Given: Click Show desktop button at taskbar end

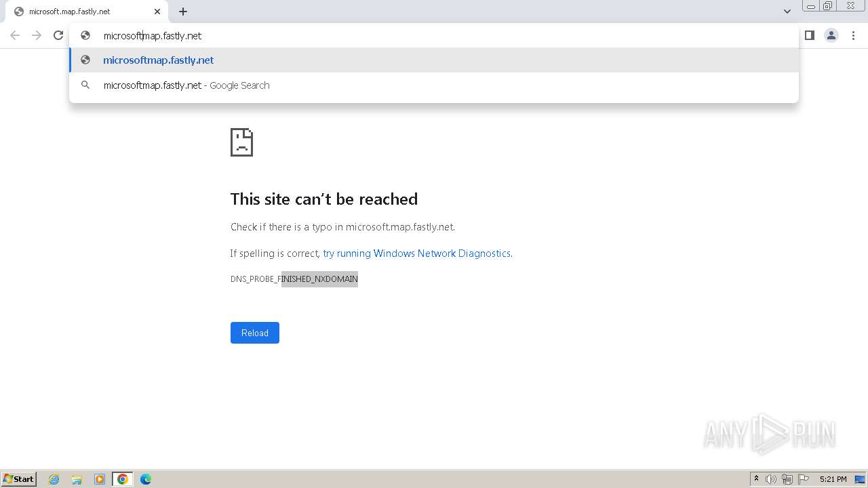Looking at the screenshot, I should coord(860,479).
